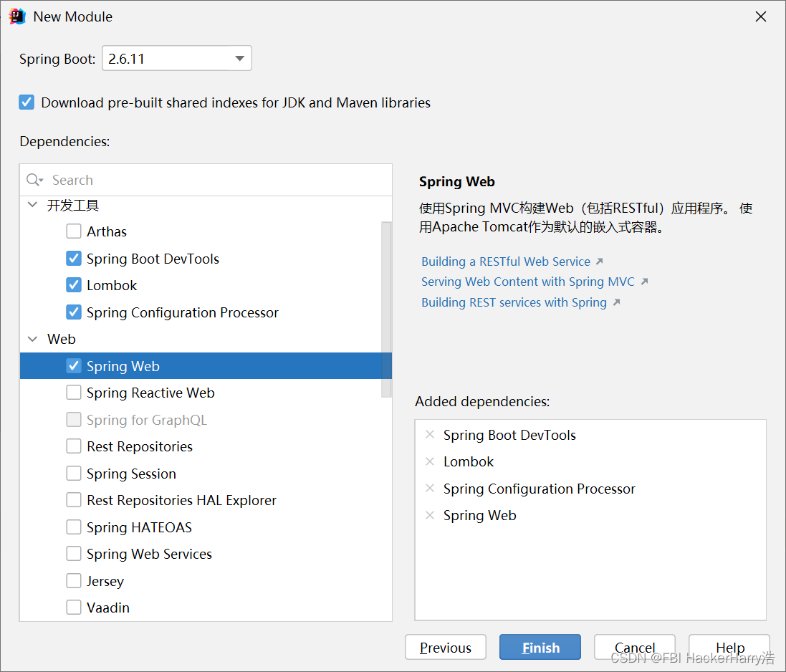Collapse the Web dependency group
Image resolution: width=786 pixels, height=672 pixels.
coord(32,339)
